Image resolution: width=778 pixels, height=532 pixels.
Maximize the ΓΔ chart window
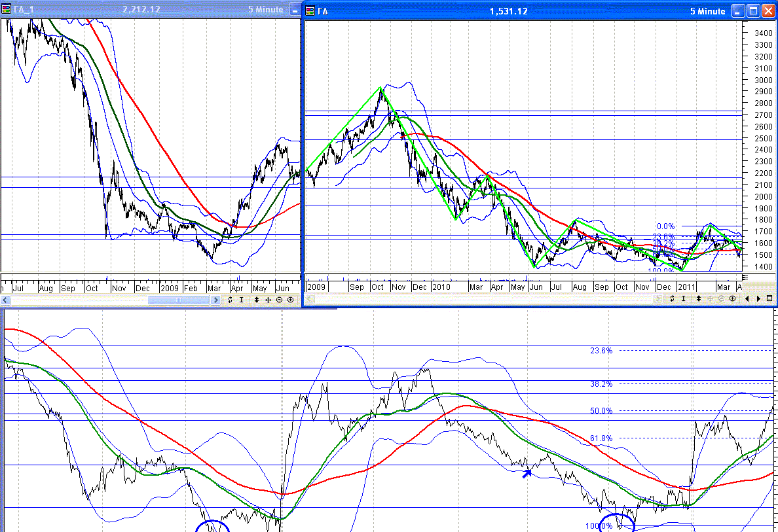[x=753, y=11]
